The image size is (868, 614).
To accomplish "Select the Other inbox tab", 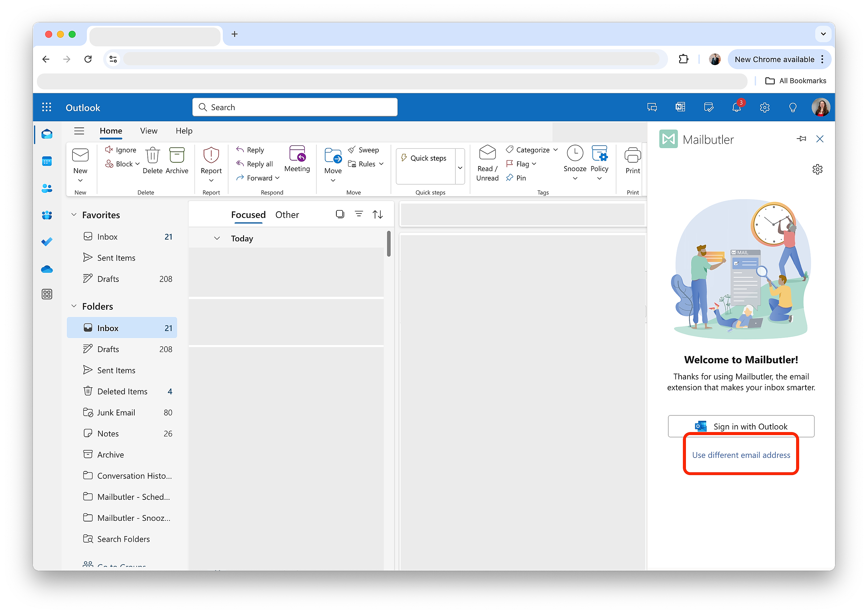I will pos(287,215).
